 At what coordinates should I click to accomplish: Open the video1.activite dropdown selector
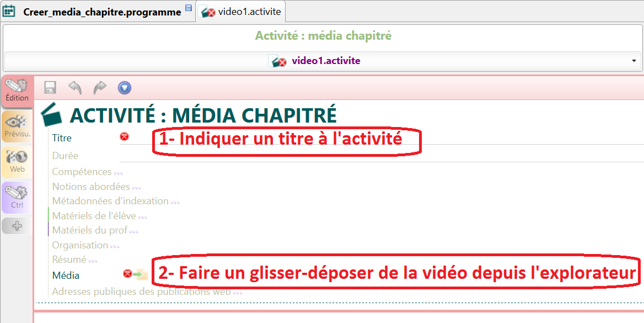tap(323, 61)
